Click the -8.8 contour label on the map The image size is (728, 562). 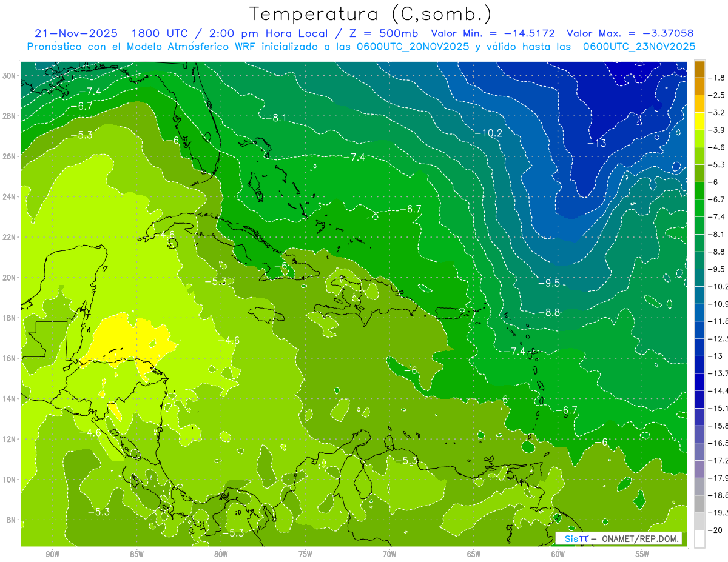click(549, 312)
